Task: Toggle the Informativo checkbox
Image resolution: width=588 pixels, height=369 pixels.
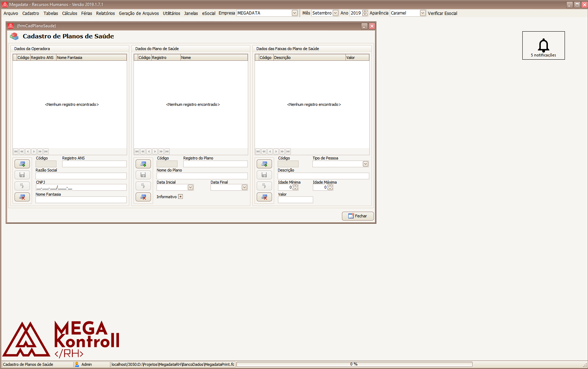Action: [180, 197]
